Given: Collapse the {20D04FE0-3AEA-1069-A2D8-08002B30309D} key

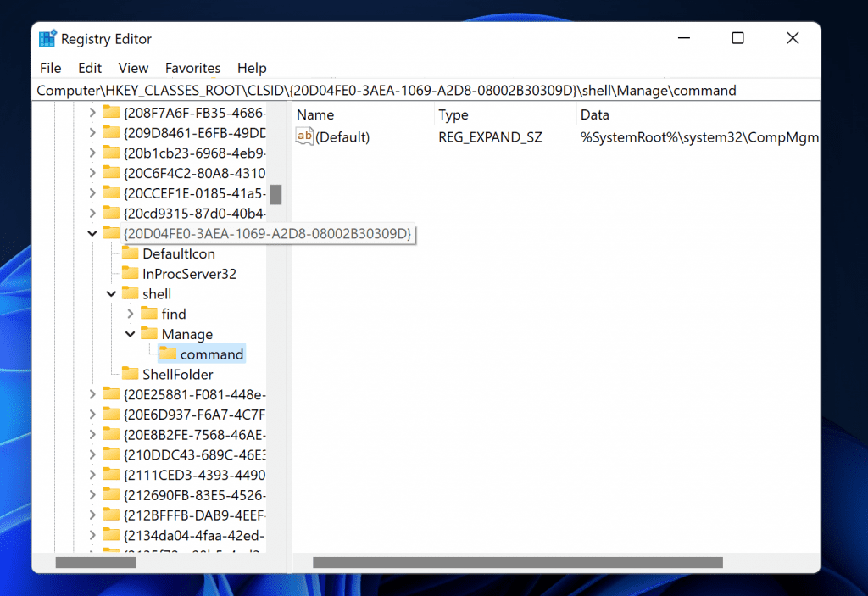Looking at the screenshot, I should [x=93, y=233].
